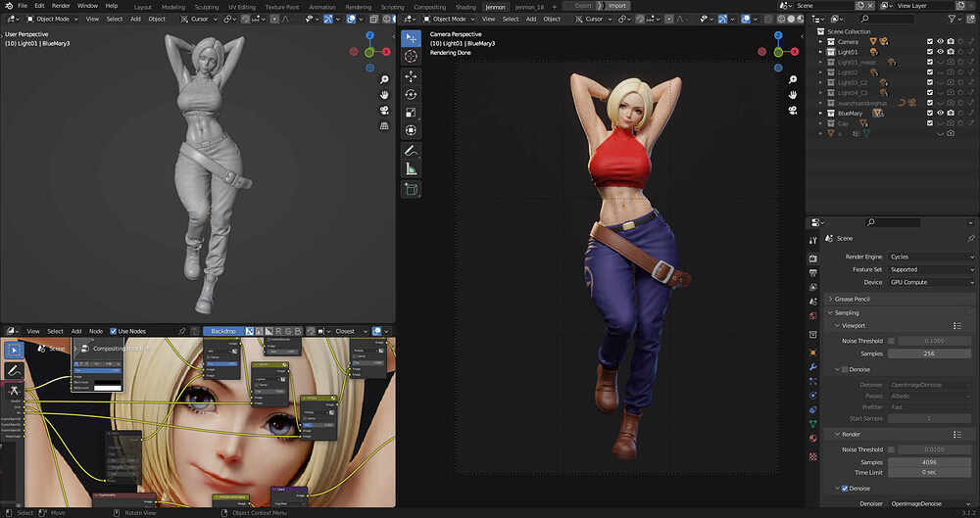Viewport: 980px width, 518px height.
Task: Disable BlueMary collection in renders camera icon
Action: pos(951,113)
